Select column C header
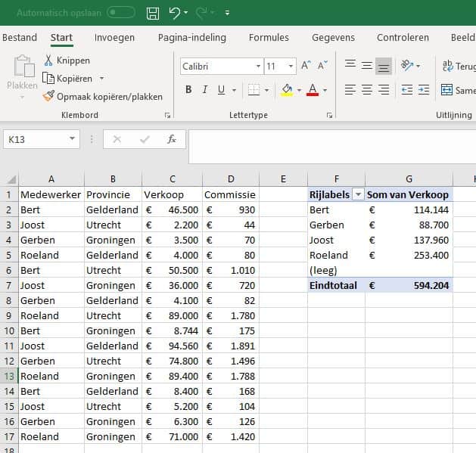This screenshot has height=453, width=476. pyautogui.click(x=172, y=179)
